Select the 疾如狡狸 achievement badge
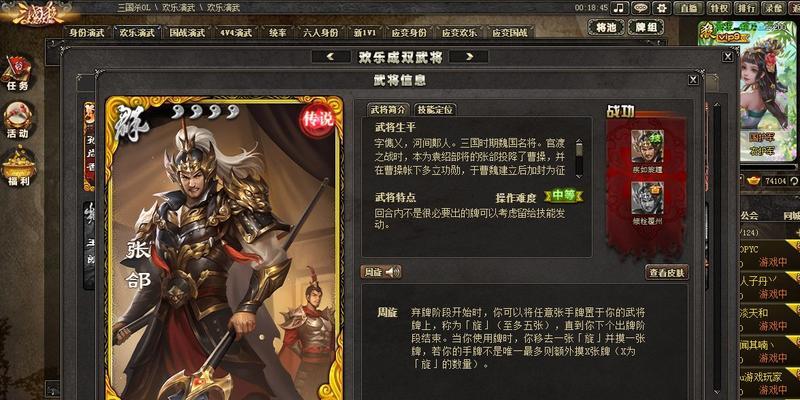Screen dimensions: 800x400 647,152
